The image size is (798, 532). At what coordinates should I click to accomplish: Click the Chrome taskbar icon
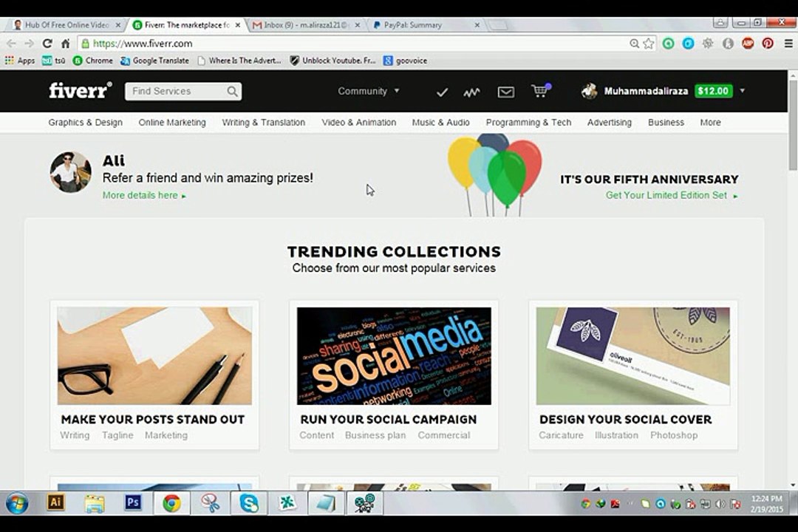172,503
